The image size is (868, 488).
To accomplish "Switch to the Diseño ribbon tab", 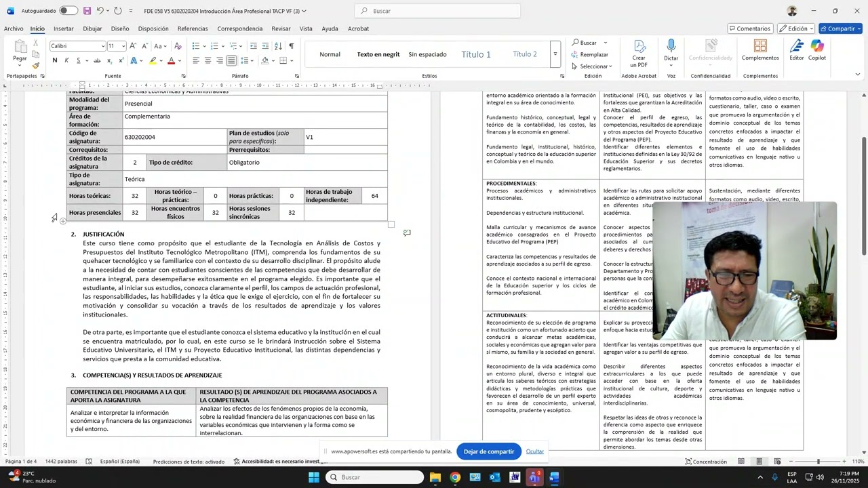I will click(x=120, y=28).
